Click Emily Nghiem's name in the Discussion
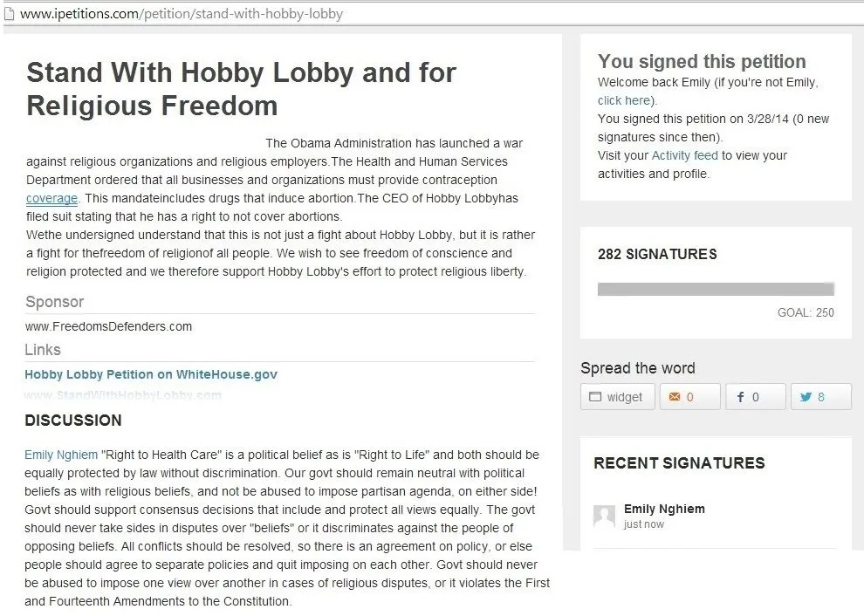The width and height of the screenshot is (864, 616). click(61, 455)
